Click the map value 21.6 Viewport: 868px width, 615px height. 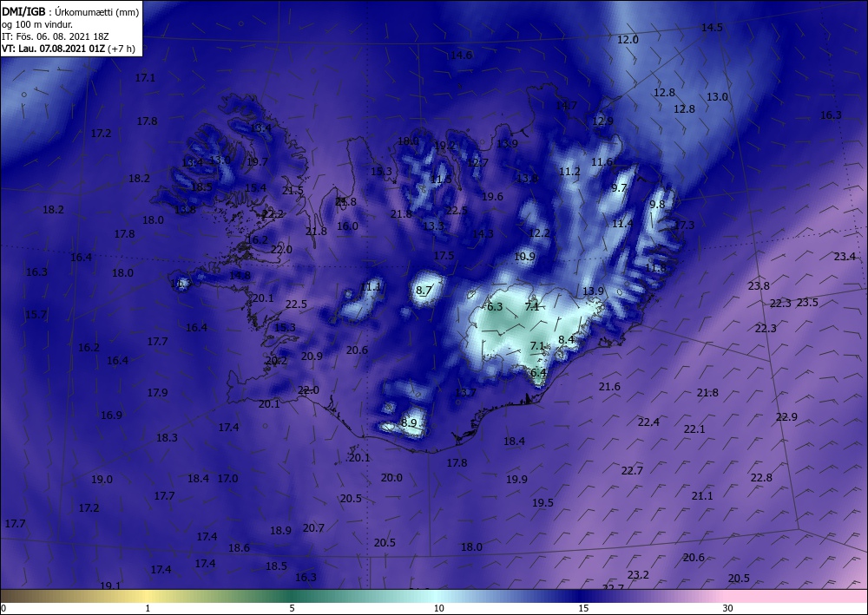(609, 387)
